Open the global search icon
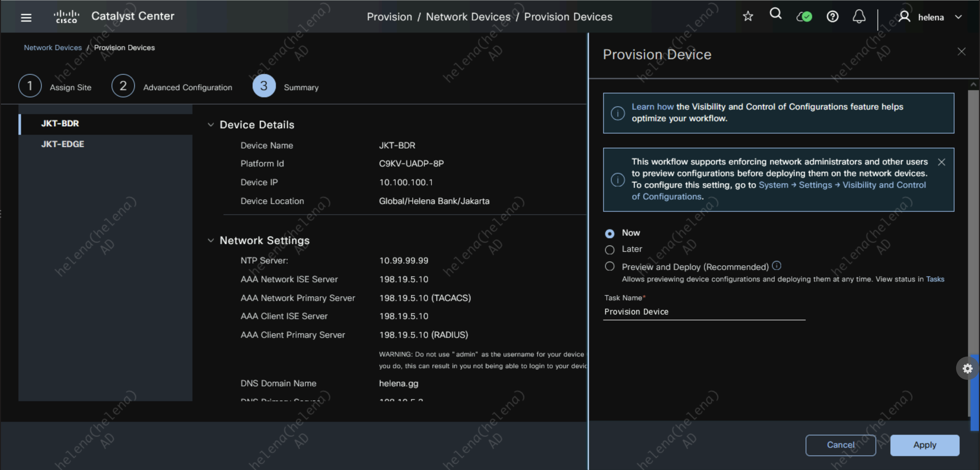The image size is (980, 470). point(775,15)
